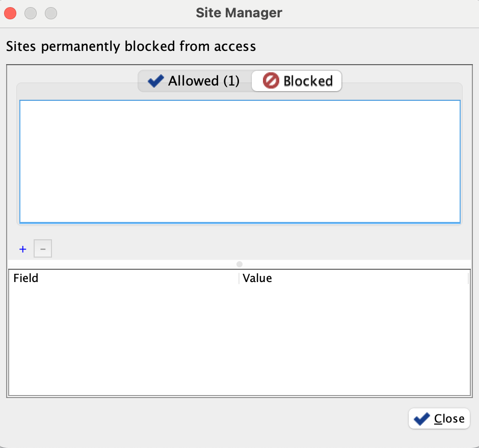Click the divider between Field and Value headers
479x448 pixels.
[239, 278]
